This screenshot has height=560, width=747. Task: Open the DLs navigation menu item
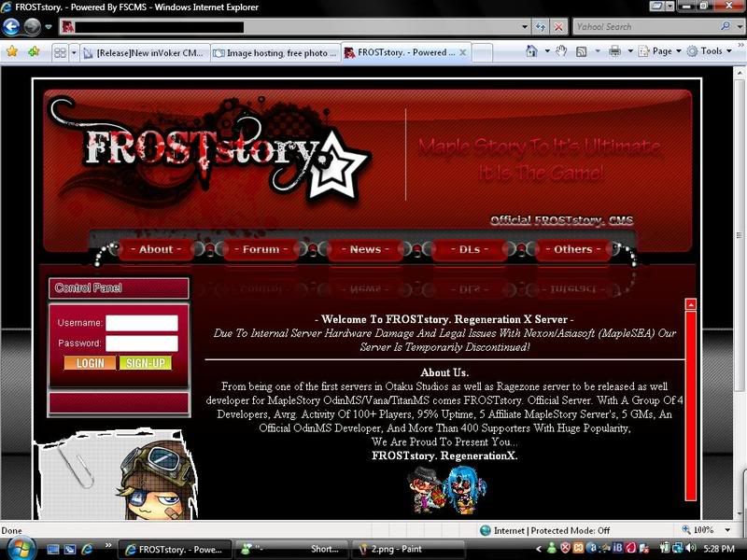(470, 249)
